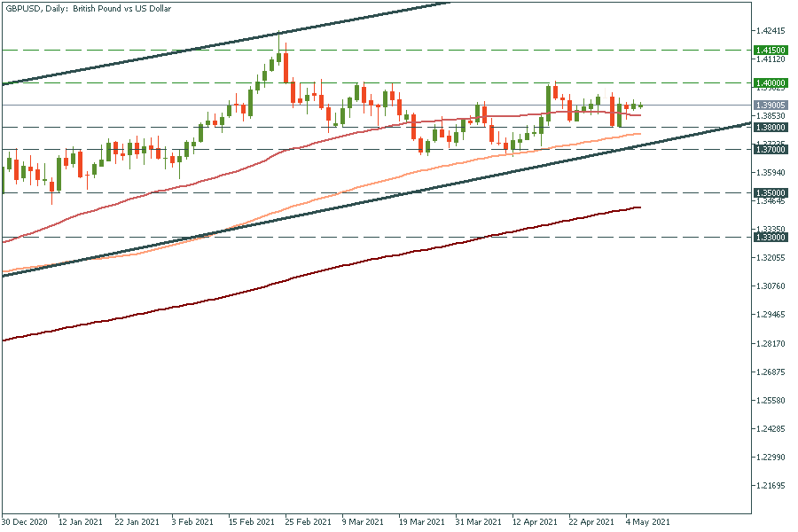Click the 30 Dec 2020 date label

24,522
